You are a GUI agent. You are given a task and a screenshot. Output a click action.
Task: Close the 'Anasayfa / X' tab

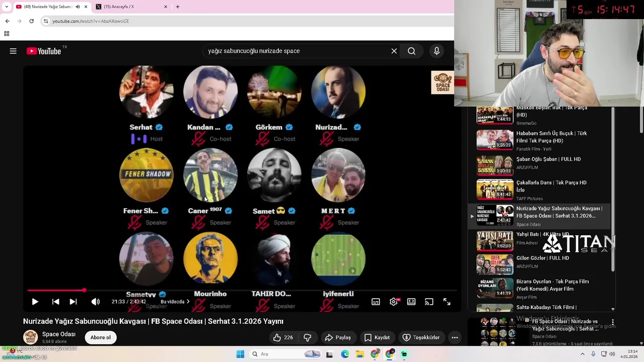point(166,7)
